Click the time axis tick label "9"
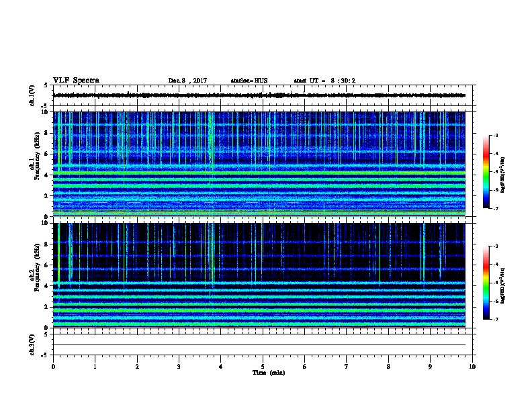This screenshot has width=532, height=411. [430, 366]
